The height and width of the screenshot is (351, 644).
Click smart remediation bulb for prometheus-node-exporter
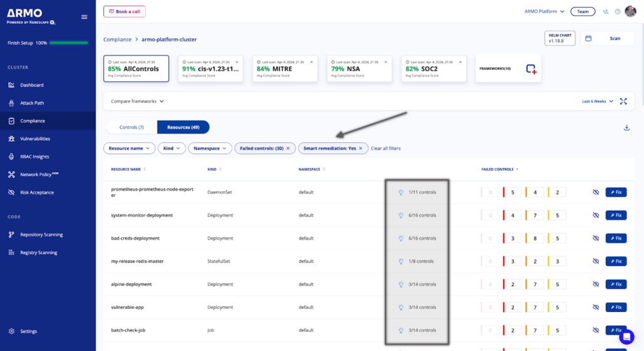coord(401,192)
